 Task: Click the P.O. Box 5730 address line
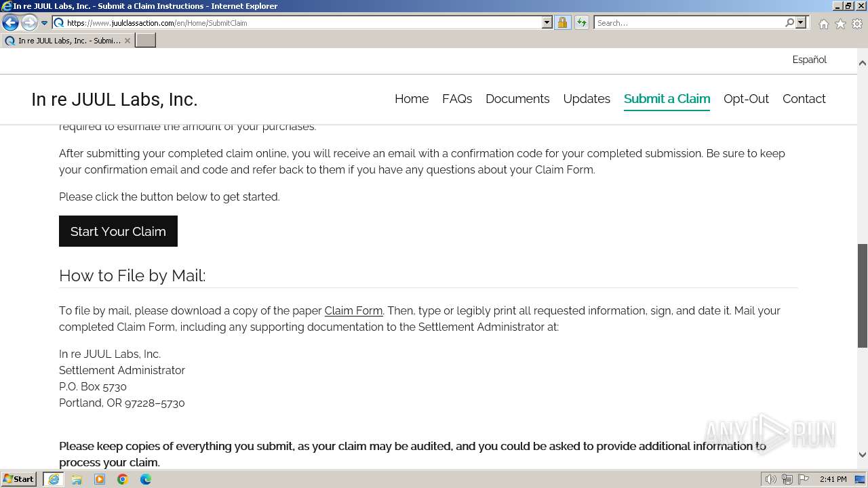[x=93, y=386]
